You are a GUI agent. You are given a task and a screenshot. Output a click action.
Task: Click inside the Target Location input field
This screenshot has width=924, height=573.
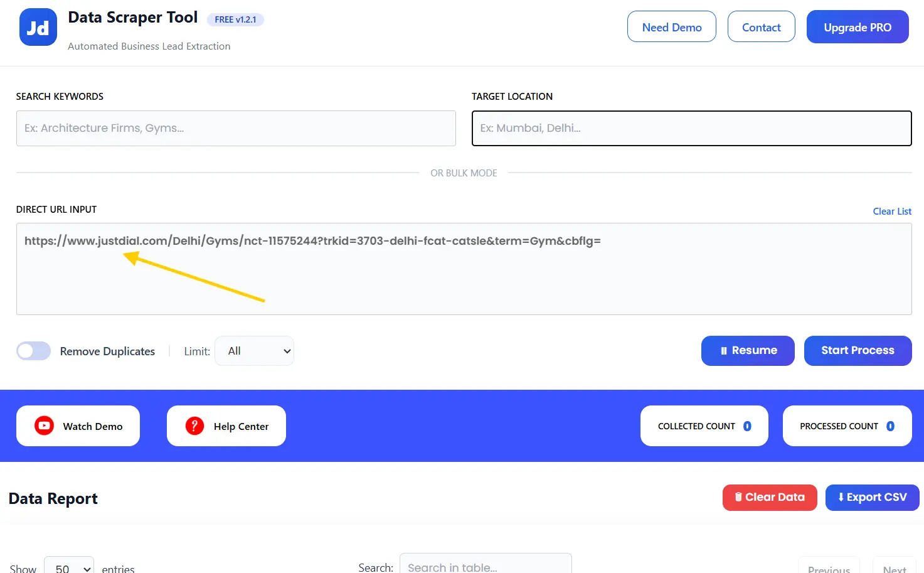691,128
